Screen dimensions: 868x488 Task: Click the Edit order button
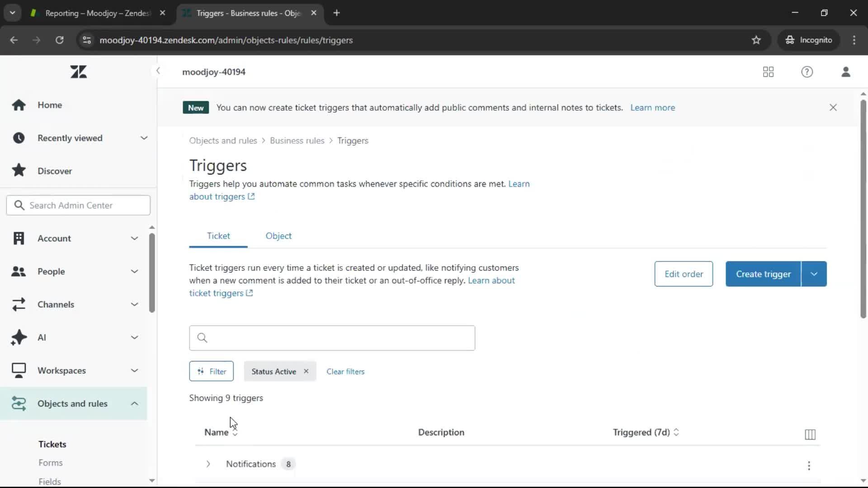(x=684, y=274)
